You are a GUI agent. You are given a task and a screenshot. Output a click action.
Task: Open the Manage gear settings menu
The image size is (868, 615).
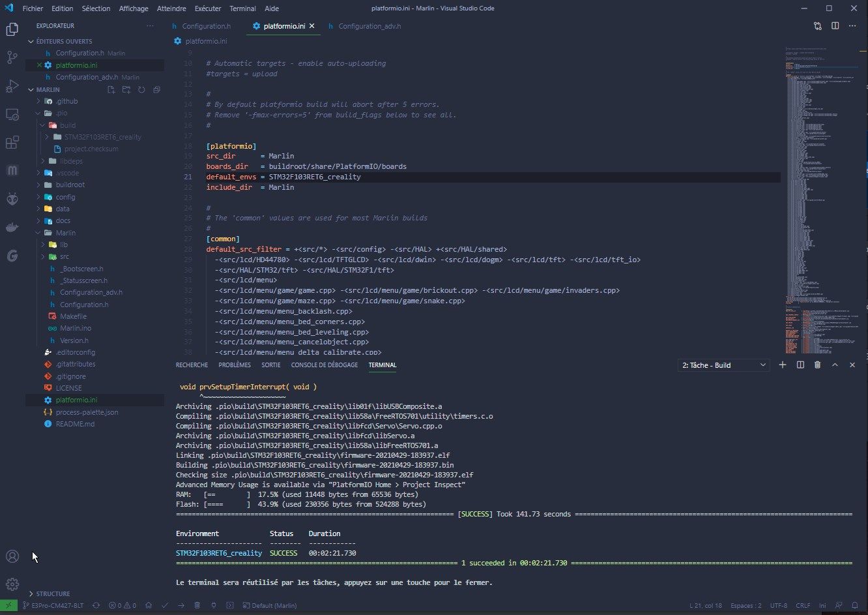pos(12,584)
